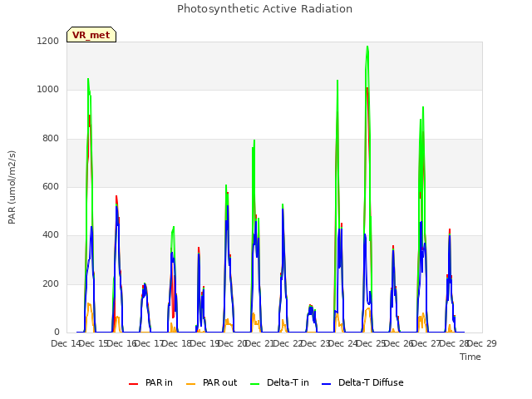
Task: Click the orange PAR out legend swatch
Action: coord(191,384)
